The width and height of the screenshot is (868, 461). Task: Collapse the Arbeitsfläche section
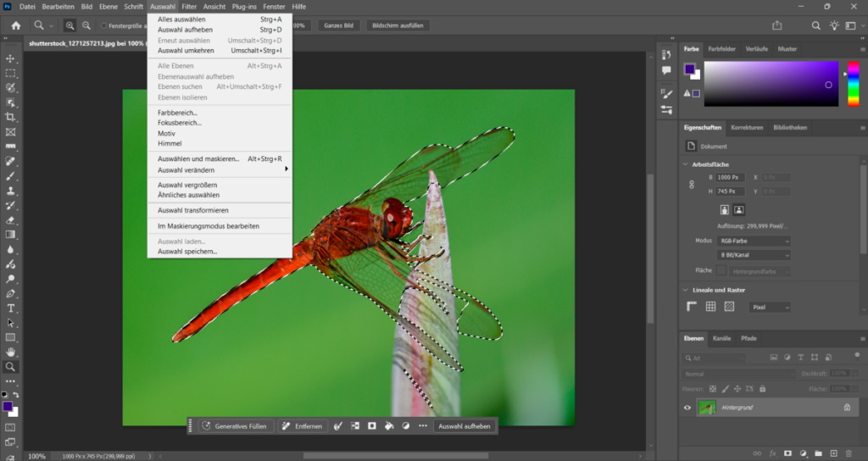(x=685, y=164)
